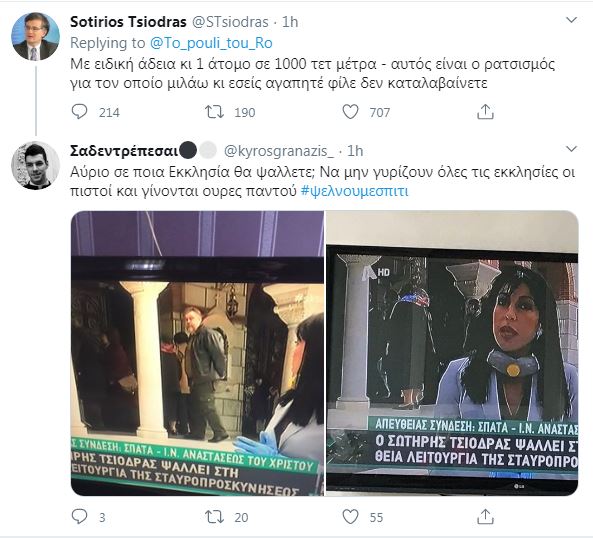Open the @To_pouli_tou_Ro profile link

point(211,43)
